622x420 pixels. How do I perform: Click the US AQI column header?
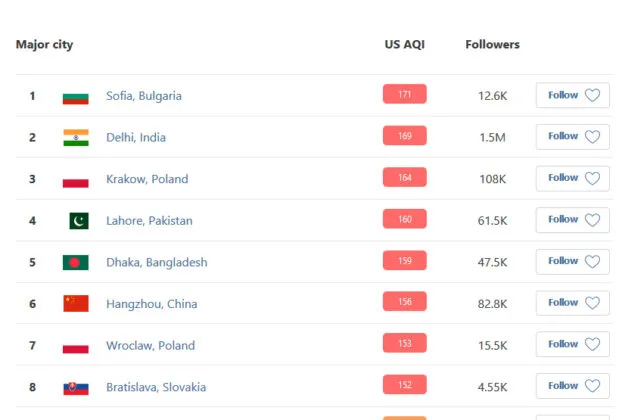(x=404, y=45)
